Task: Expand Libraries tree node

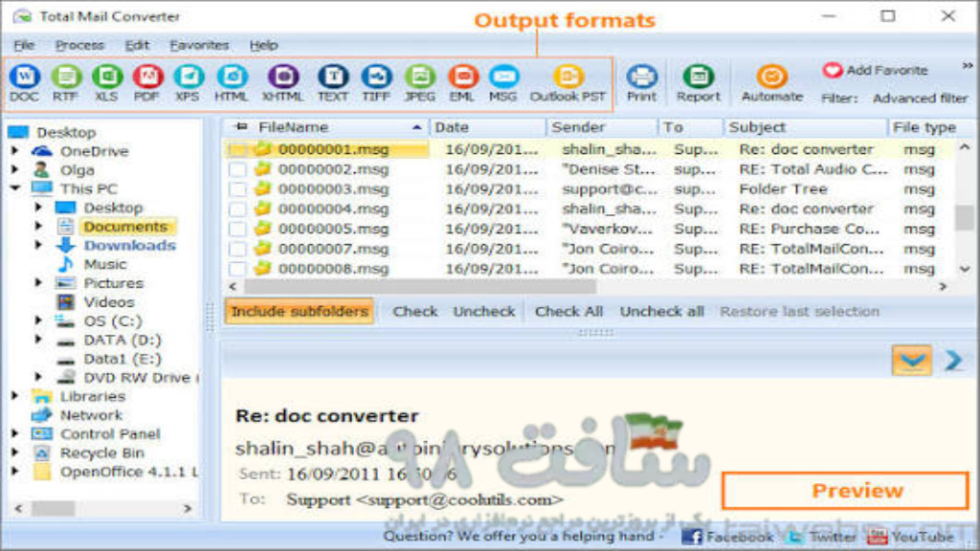Action: point(15,395)
